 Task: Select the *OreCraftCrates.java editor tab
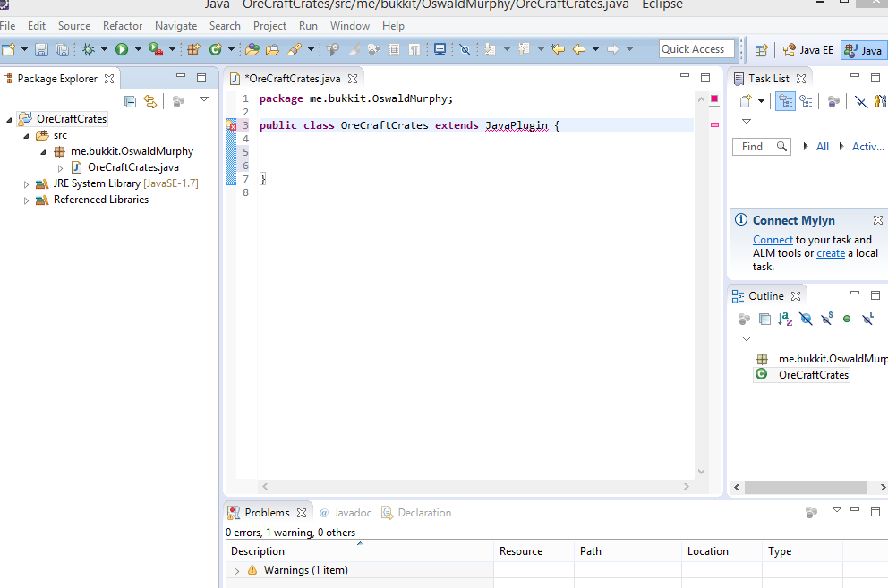tap(294, 79)
